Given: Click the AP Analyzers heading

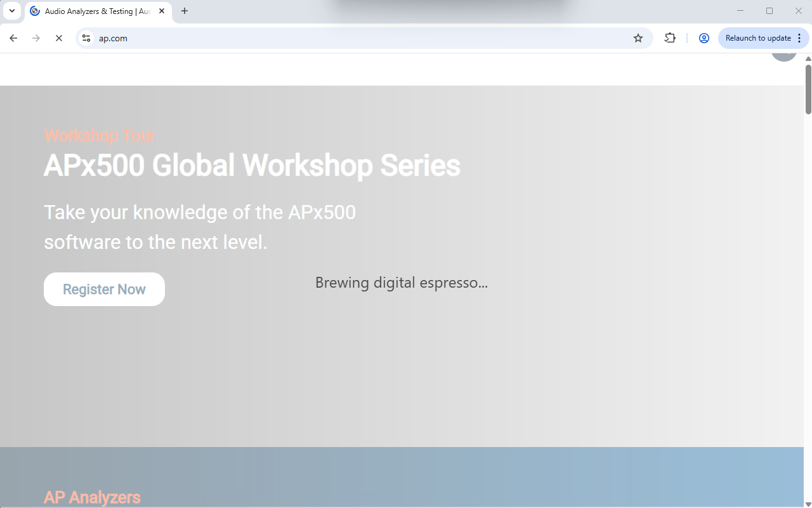Looking at the screenshot, I should tap(92, 497).
